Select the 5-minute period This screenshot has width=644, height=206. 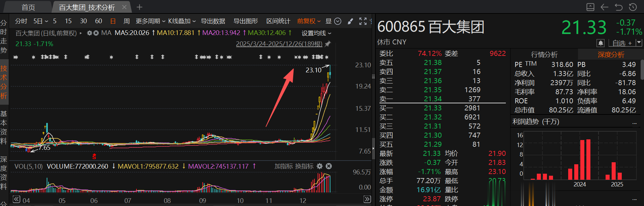55,21
